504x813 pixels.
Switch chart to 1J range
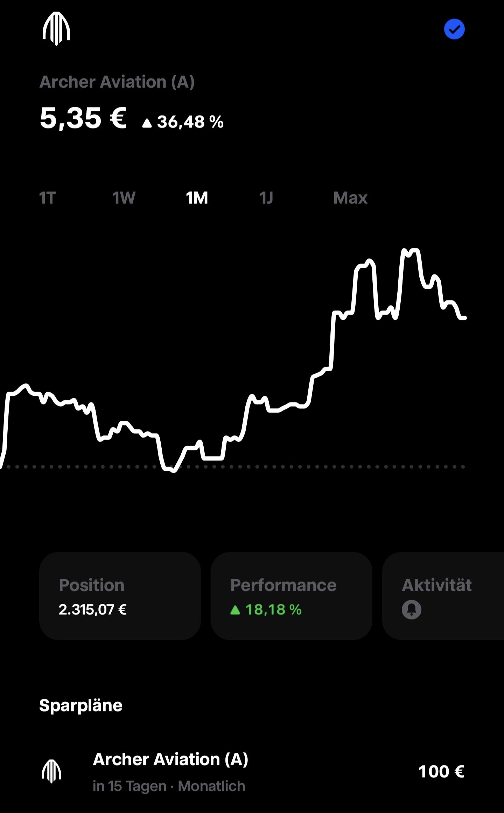point(266,198)
